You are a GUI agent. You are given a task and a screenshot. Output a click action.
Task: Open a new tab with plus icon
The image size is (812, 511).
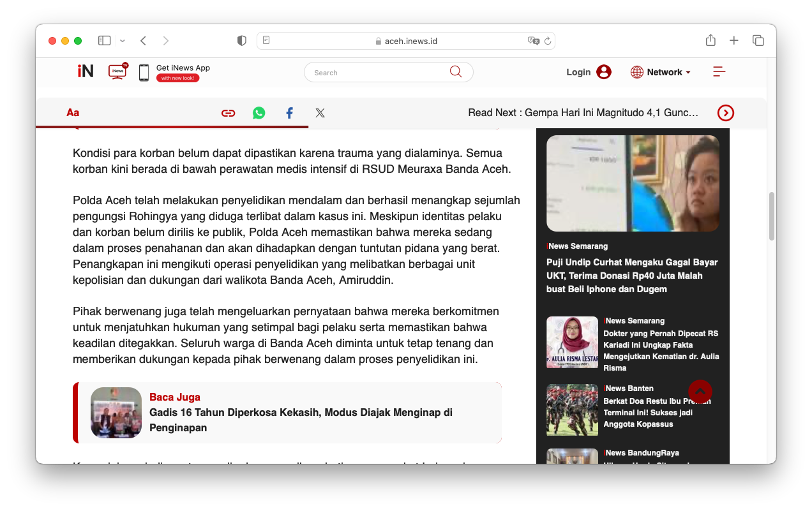click(734, 40)
